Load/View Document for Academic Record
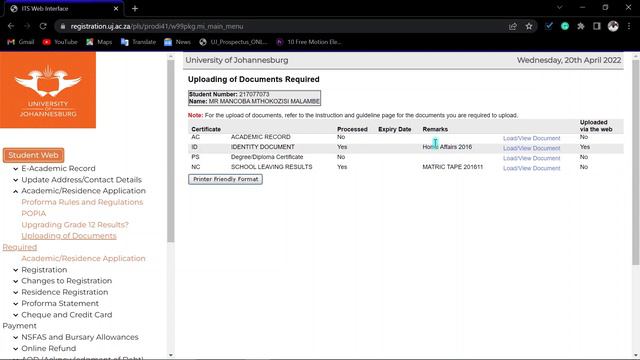 point(531,138)
